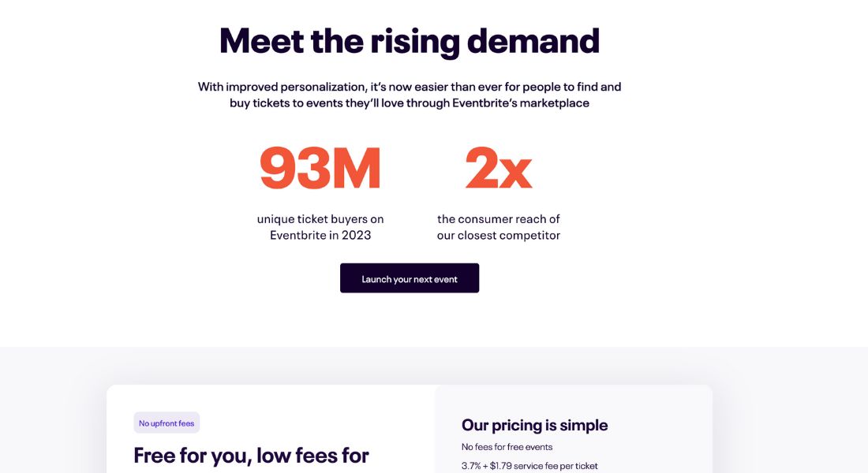This screenshot has height=473, width=868.
Task: Select the No fees for free events line
Action: pyautogui.click(x=507, y=447)
